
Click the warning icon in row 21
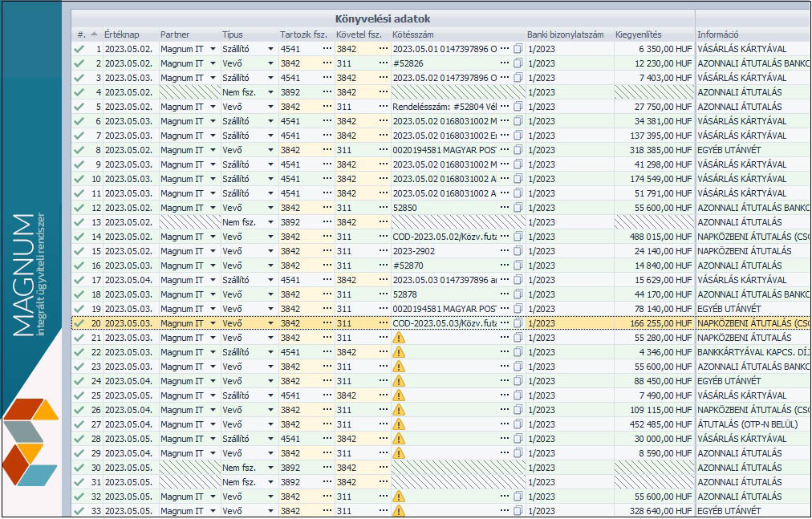click(x=399, y=338)
